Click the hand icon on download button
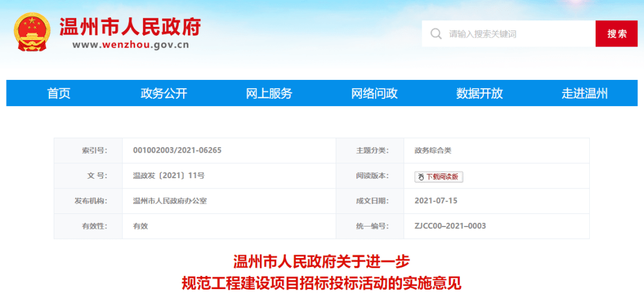The width and height of the screenshot is (644, 298). point(420,176)
